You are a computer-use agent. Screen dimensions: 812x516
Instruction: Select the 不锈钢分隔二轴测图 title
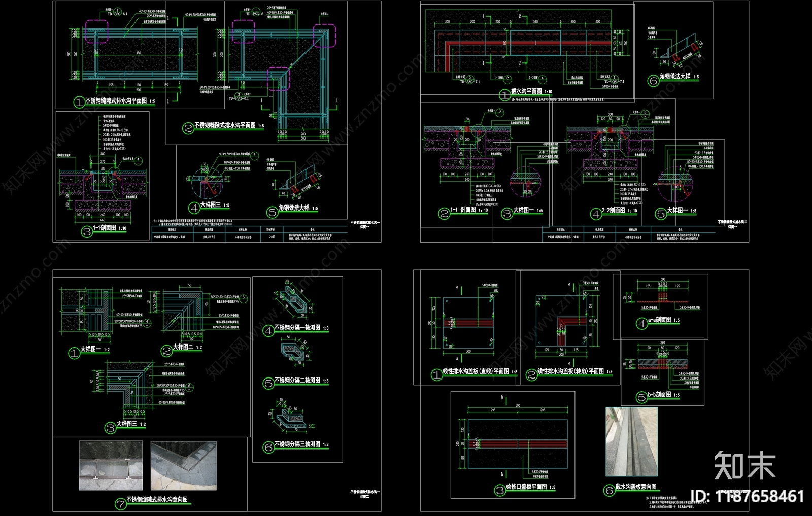pos(296,381)
